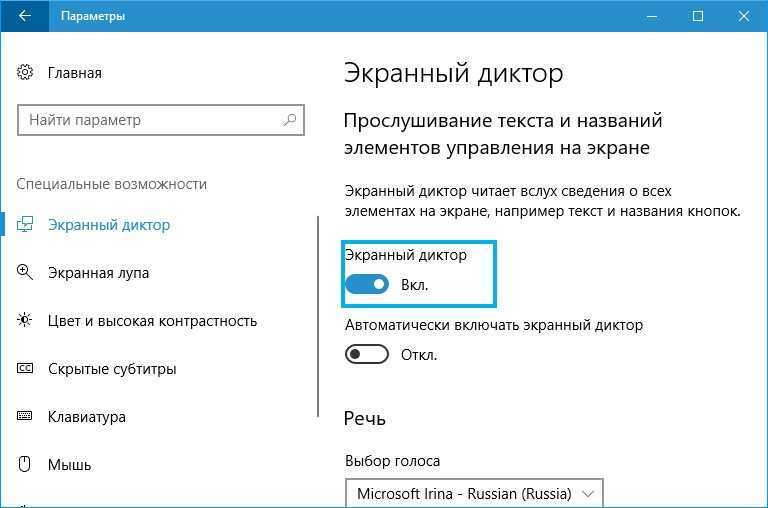
Task: Open Экранная лупа settings
Action: point(98,273)
